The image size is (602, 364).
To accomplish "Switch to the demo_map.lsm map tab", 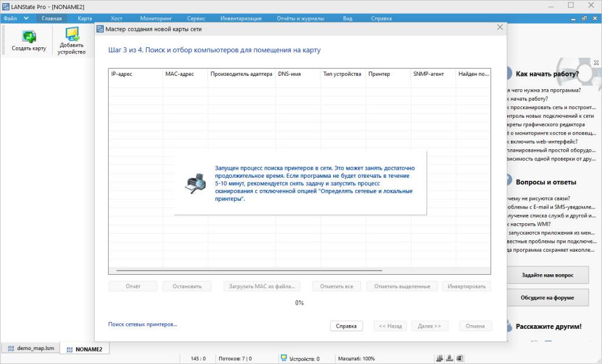I will [31, 348].
